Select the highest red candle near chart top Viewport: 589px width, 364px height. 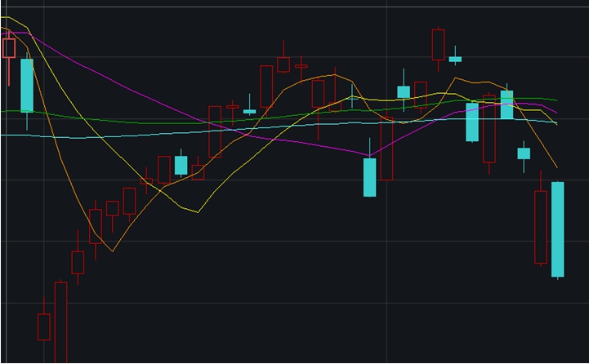[x=439, y=44]
